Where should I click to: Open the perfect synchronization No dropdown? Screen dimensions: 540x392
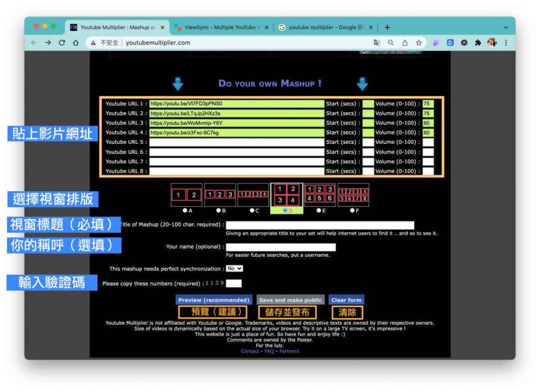pos(234,268)
